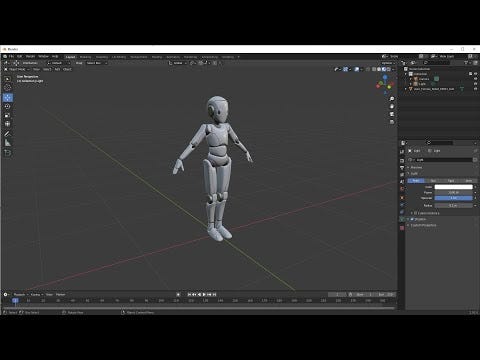Jump to timeline start frame
Viewport: 480px width, 360px height.
[x=189, y=295]
